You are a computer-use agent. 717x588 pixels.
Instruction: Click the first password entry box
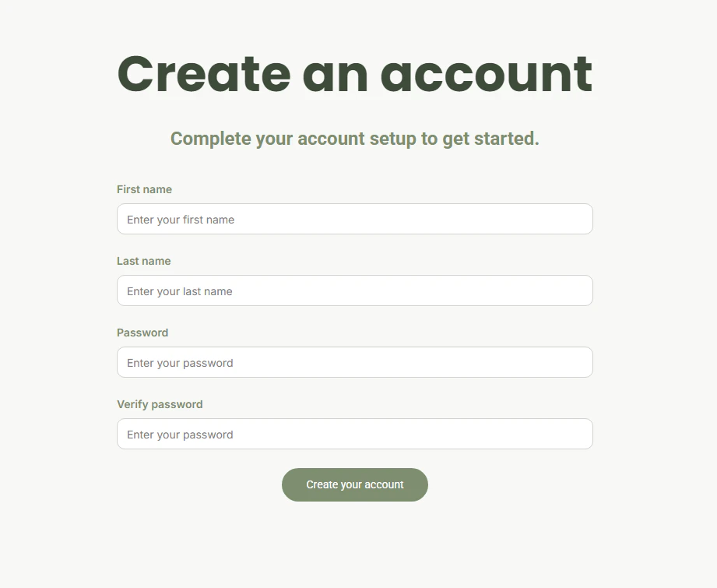354,362
